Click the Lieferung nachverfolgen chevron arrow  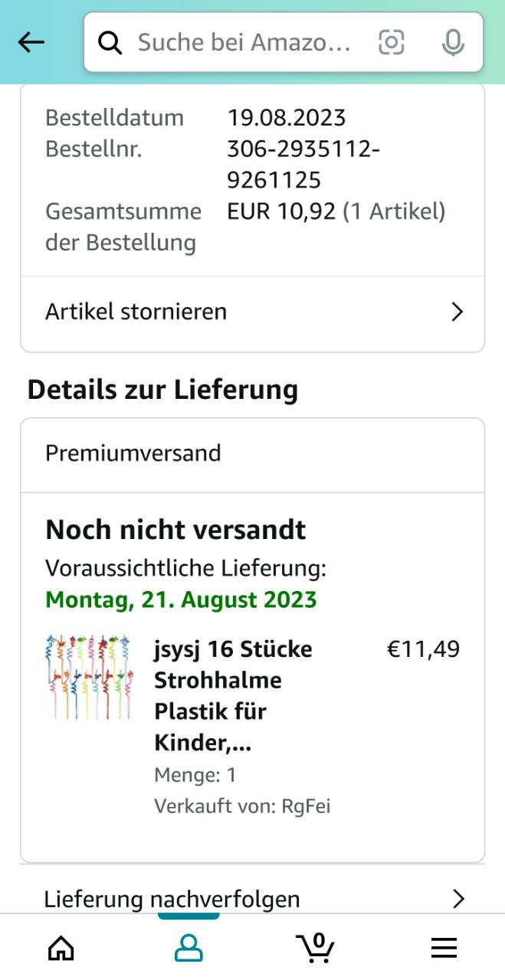458,898
